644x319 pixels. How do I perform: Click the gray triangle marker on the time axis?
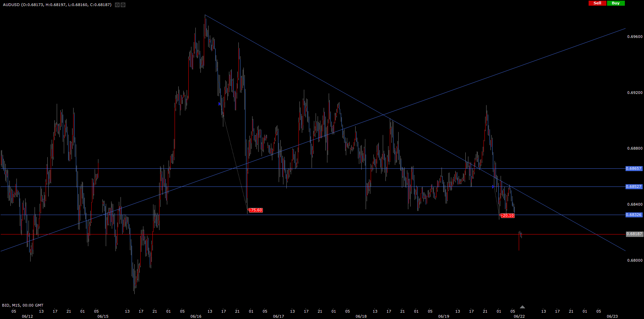[x=522, y=307]
